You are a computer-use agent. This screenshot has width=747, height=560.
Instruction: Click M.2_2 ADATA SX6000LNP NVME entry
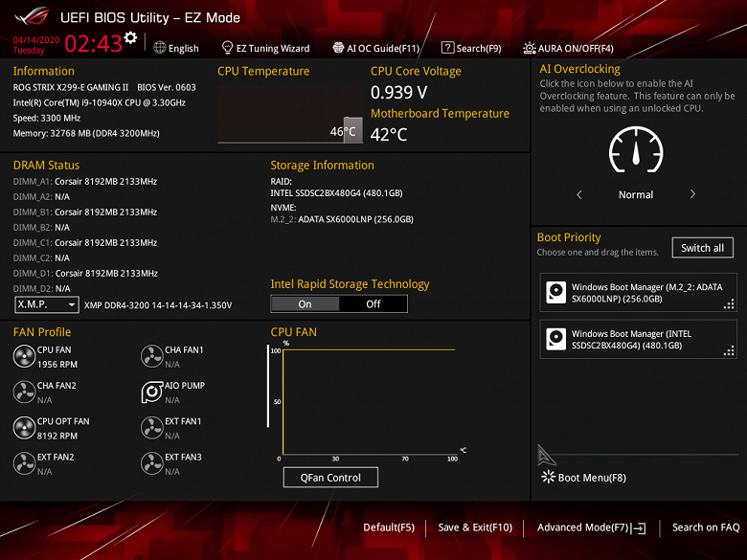pos(342,219)
